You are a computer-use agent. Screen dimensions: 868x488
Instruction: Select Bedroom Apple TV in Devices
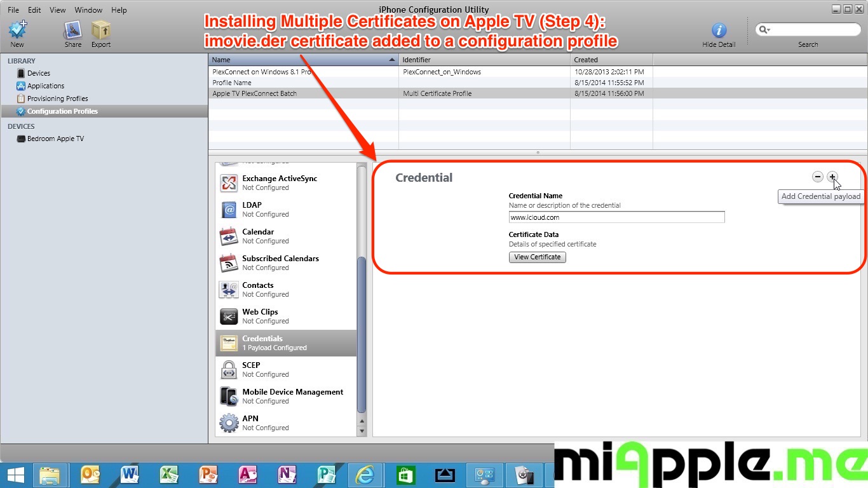click(x=55, y=139)
